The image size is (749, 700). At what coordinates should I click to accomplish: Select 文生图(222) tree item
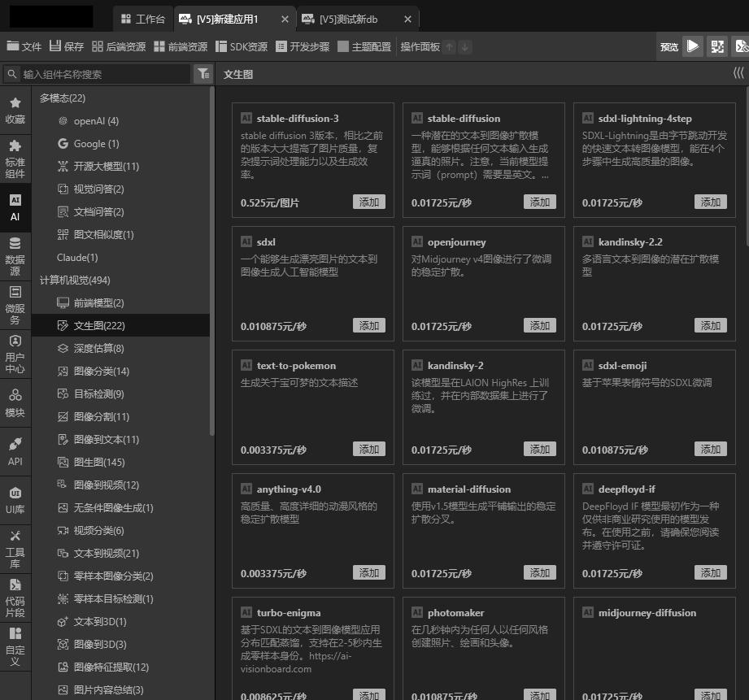pos(120,326)
